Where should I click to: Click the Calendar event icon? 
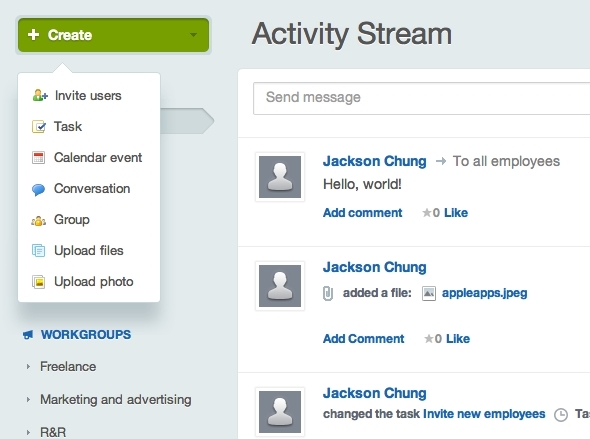click(38, 158)
